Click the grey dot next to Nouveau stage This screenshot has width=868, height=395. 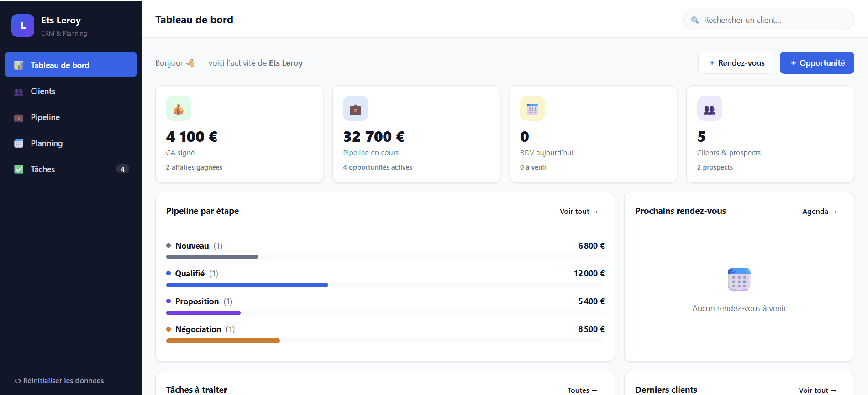coord(168,245)
